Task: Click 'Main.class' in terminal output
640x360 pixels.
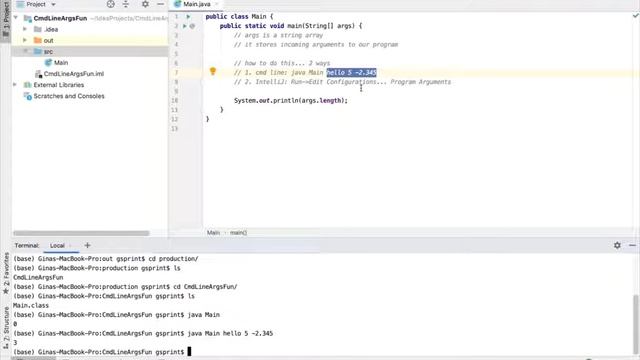Action: tap(31, 305)
